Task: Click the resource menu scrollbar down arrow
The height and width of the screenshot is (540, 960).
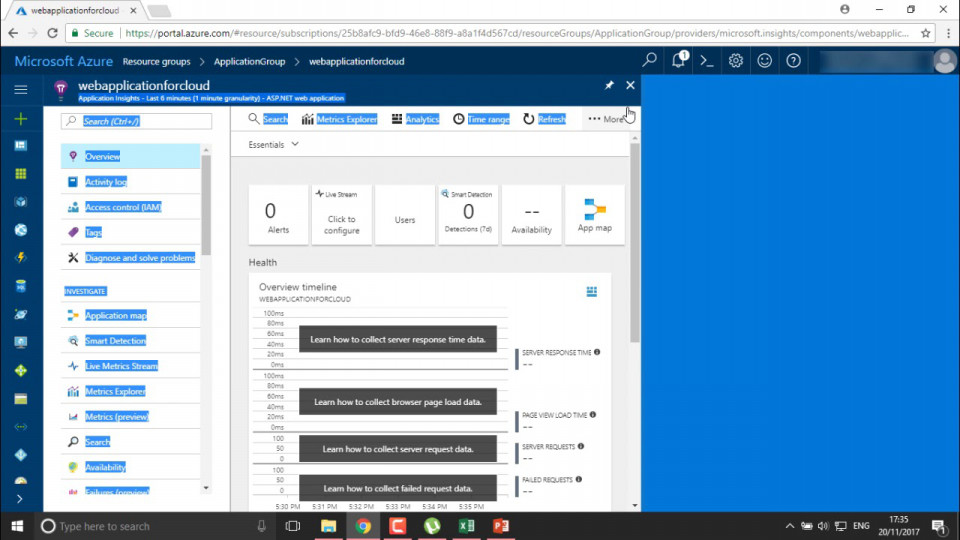Action: (x=206, y=488)
